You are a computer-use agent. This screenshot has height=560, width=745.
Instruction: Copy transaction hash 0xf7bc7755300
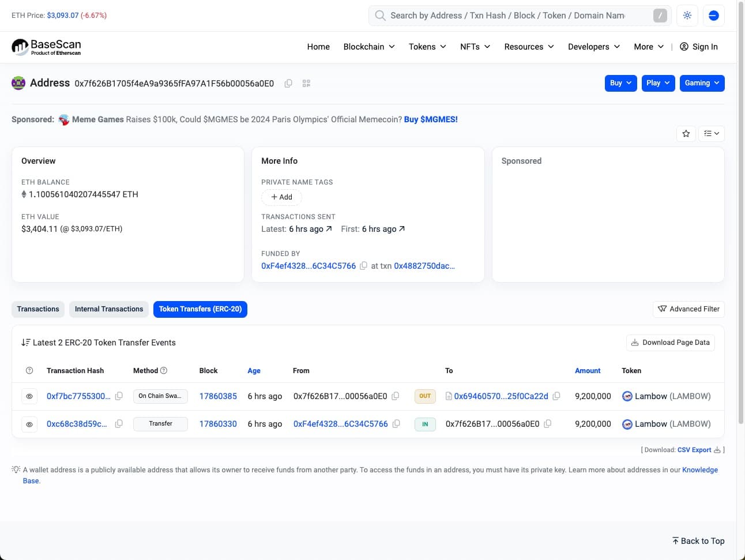[119, 396]
